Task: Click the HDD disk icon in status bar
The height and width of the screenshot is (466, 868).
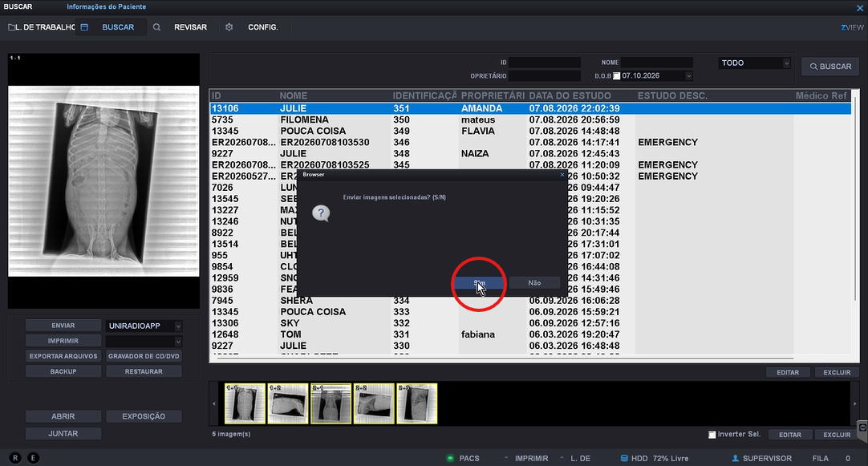Action: (x=624, y=458)
